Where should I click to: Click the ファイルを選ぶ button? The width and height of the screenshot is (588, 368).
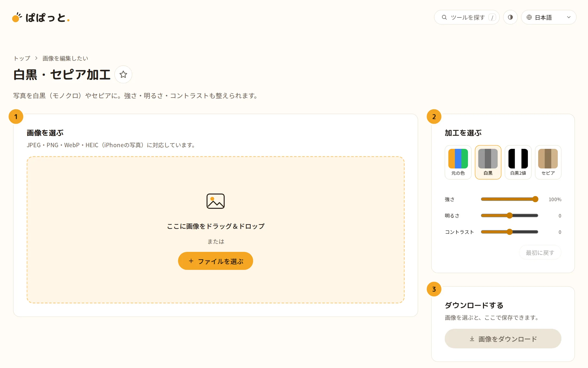tap(215, 261)
